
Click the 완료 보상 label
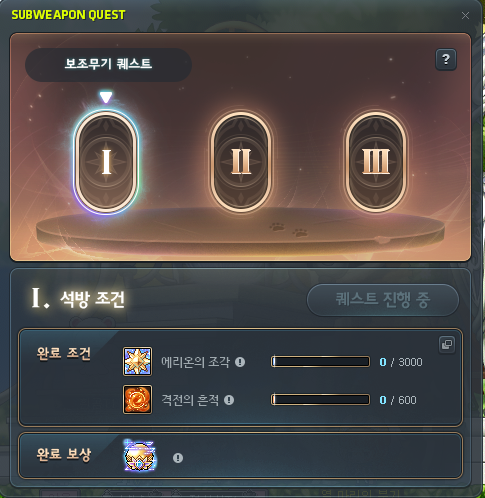tap(64, 454)
